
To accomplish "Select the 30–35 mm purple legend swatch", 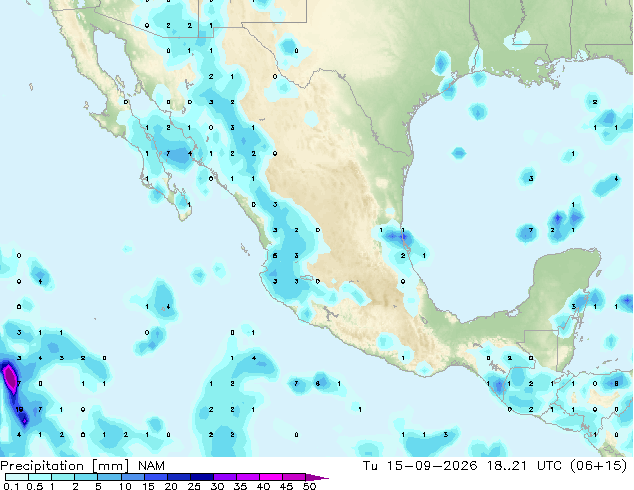I will (225, 477).
